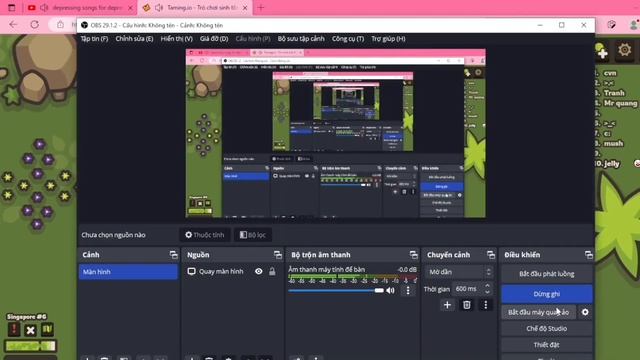Select the Màn hình scene
The width and height of the screenshot is (640, 360).
[x=128, y=272]
